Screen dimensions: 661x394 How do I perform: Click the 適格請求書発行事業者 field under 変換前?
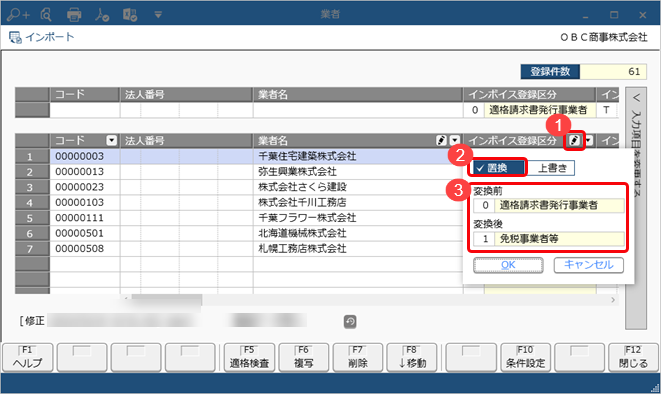pos(559,205)
